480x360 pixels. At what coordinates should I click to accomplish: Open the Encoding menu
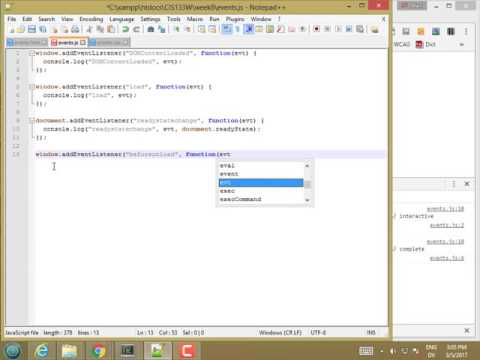pos(91,19)
